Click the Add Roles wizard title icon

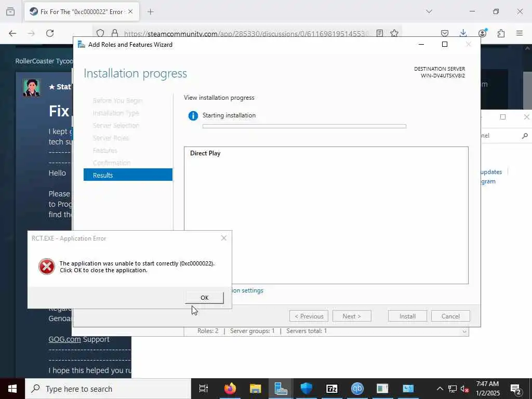tap(82, 45)
